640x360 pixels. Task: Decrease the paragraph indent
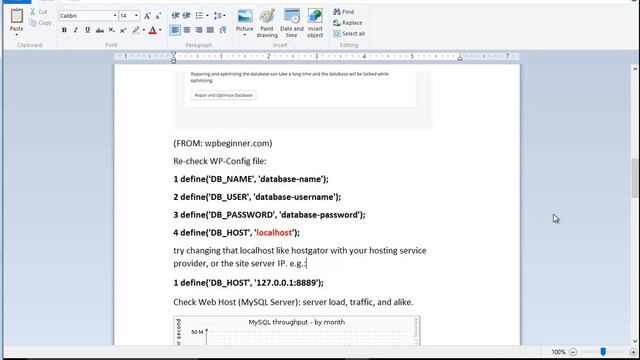point(175,16)
